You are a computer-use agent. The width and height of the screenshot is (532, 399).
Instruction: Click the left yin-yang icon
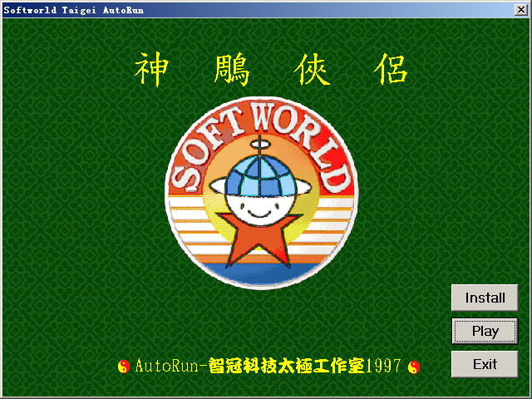124,366
